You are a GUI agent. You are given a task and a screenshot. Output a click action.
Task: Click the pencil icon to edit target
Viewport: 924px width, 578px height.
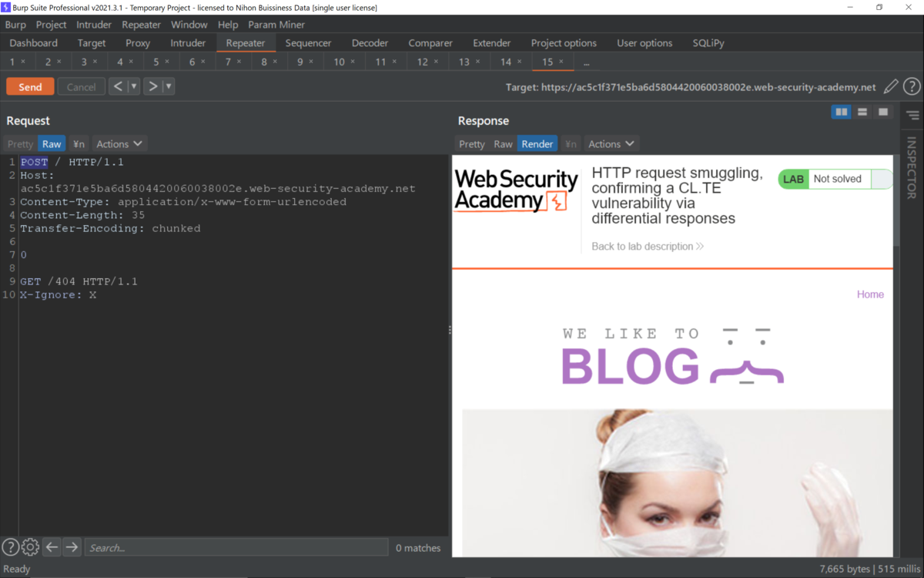pyautogui.click(x=891, y=87)
